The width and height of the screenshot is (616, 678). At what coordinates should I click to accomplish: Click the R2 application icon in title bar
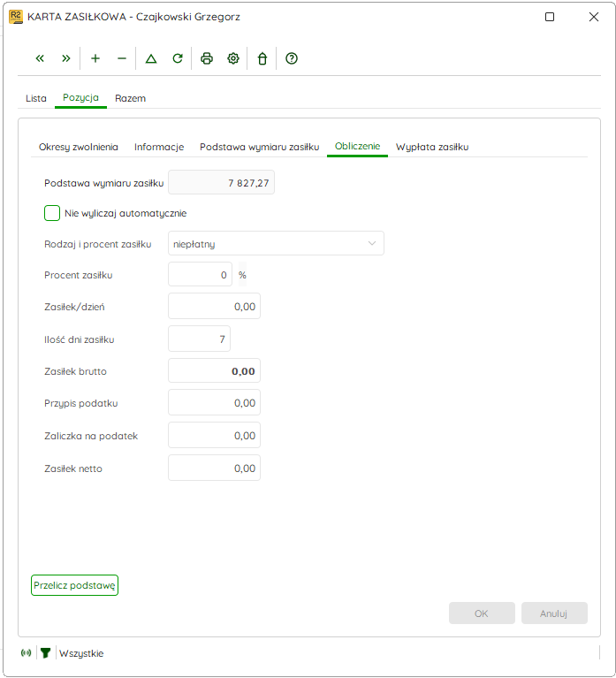click(x=16, y=17)
